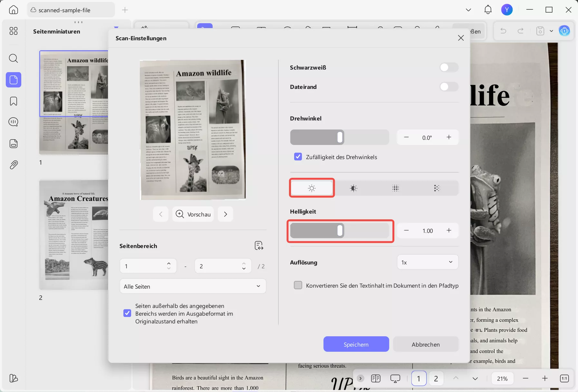Image resolution: width=578 pixels, height=392 pixels.
Task: Increment the start page stepper up arrow
Action: tap(169, 263)
